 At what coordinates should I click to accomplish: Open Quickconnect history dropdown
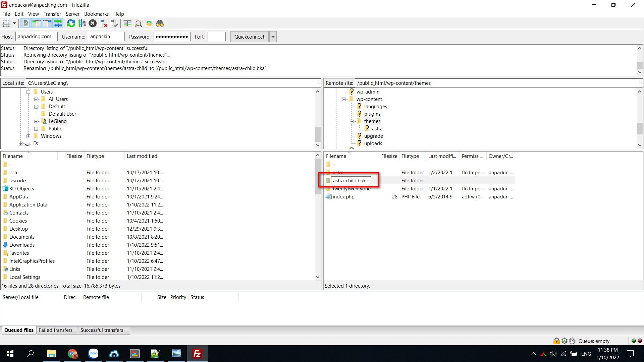pos(273,37)
